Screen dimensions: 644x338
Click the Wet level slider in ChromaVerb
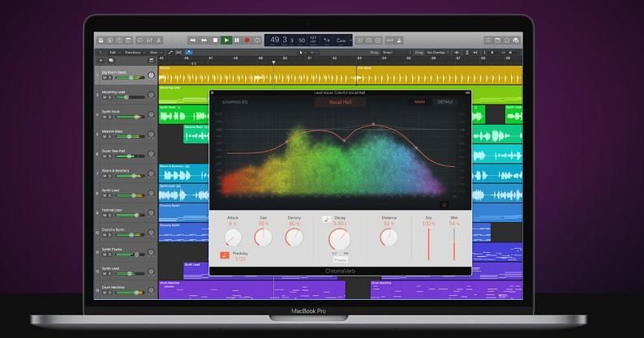[x=454, y=244]
